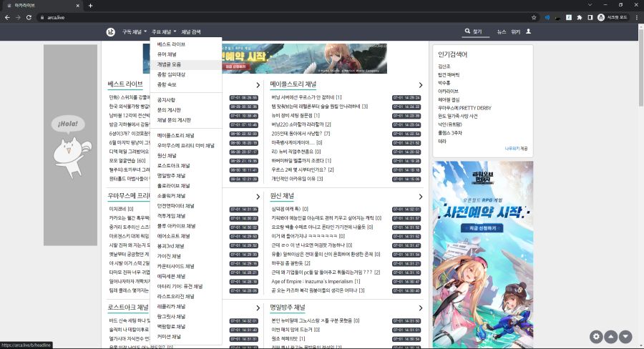Select 채널 문의 게시판 menu item
644x349 pixels.
[x=186, y=120]
